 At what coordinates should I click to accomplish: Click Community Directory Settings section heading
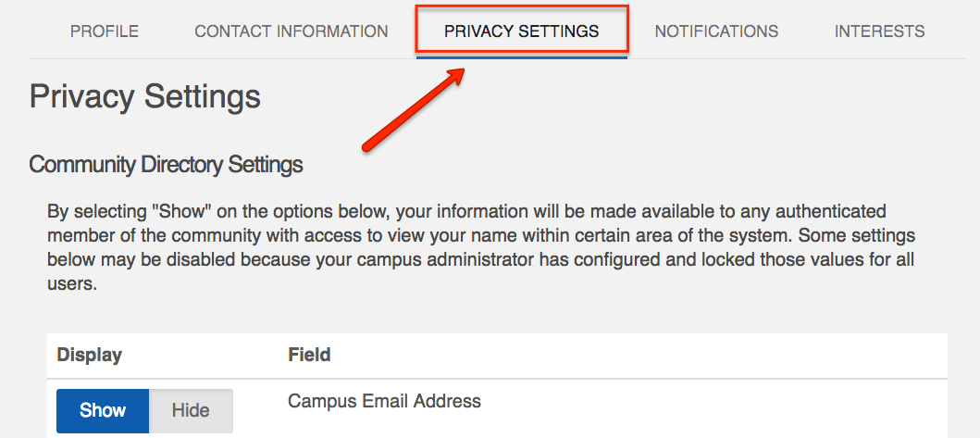(166, 165)
